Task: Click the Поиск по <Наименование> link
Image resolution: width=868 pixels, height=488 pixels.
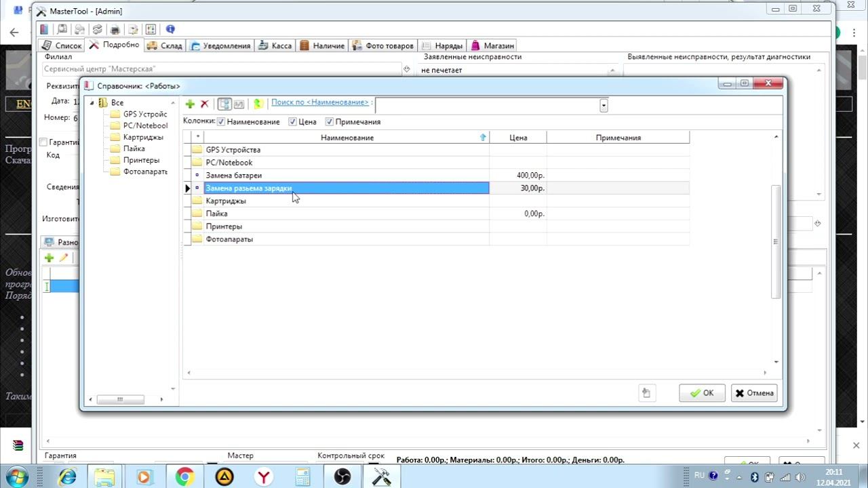Action: [x=320, y=102]
